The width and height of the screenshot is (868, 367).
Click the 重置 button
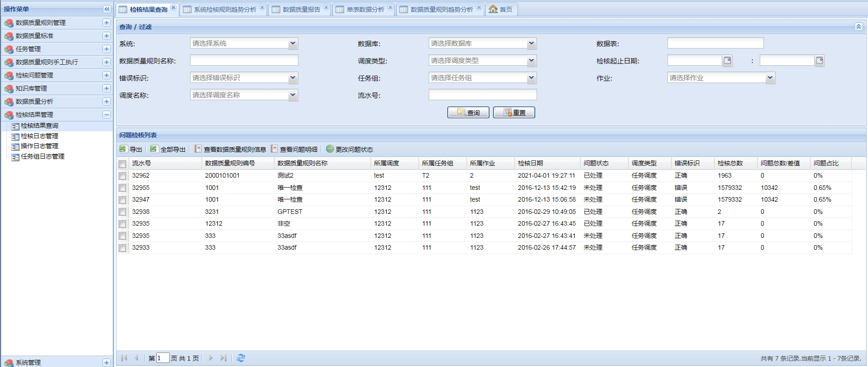(x=514, y=112)
